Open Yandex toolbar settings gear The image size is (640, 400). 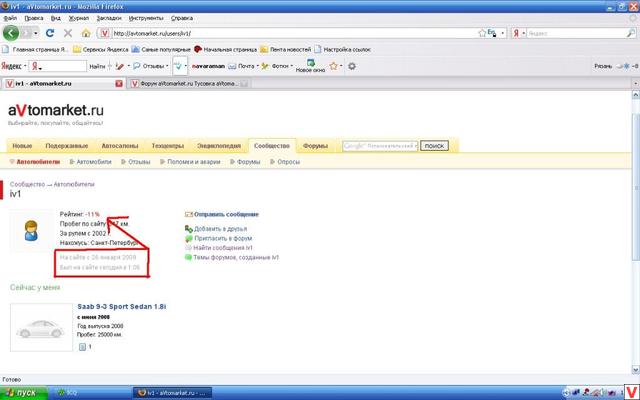(352, 66)
